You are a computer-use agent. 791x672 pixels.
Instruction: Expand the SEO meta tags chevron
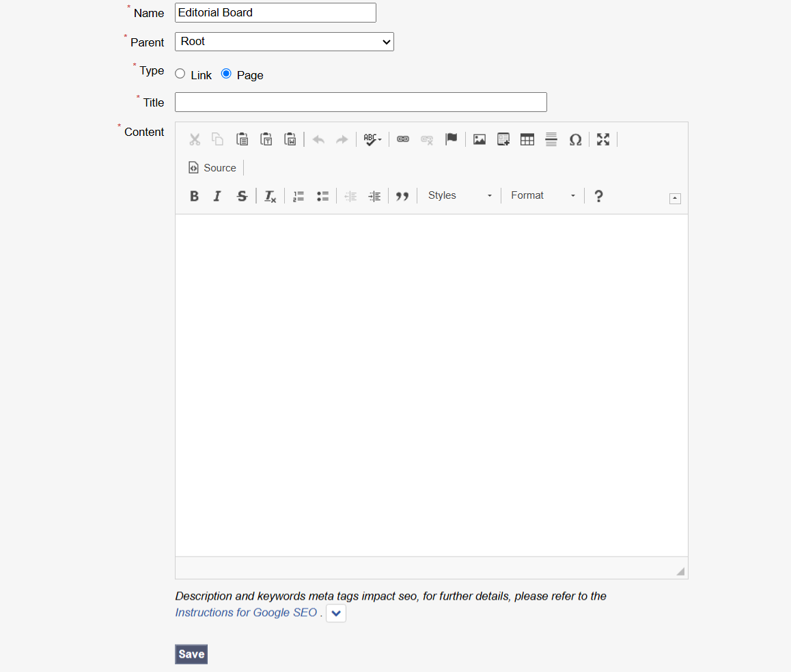(x=336, y=613)
